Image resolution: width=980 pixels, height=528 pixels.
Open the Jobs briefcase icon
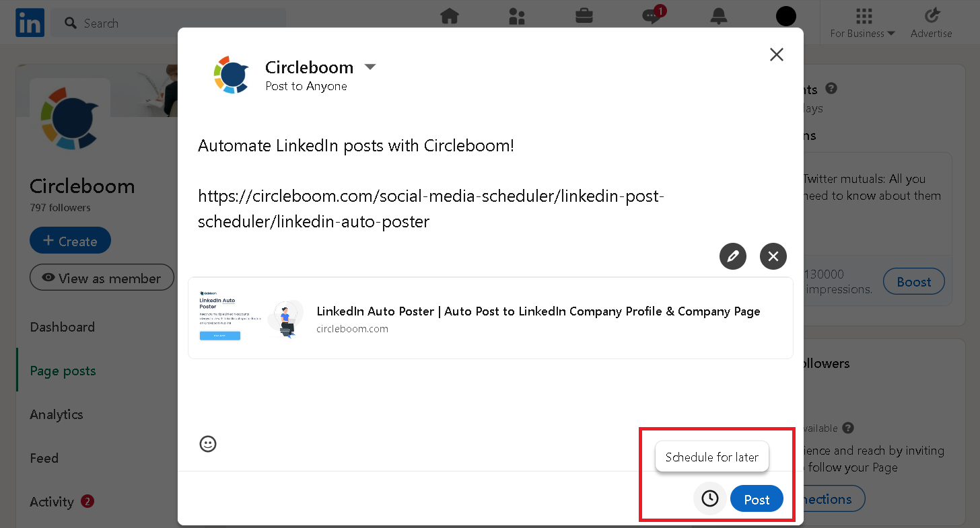[x=584, y=16]
